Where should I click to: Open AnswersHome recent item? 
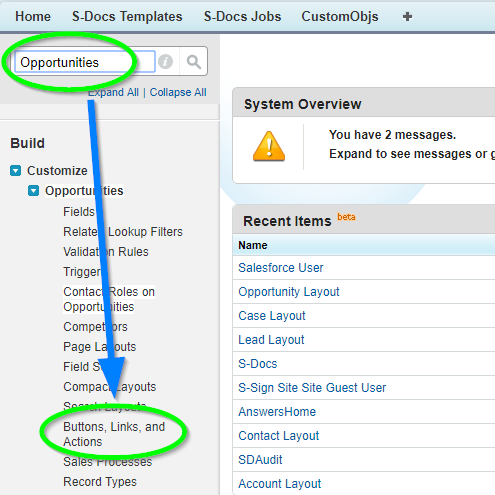[277, 412]
